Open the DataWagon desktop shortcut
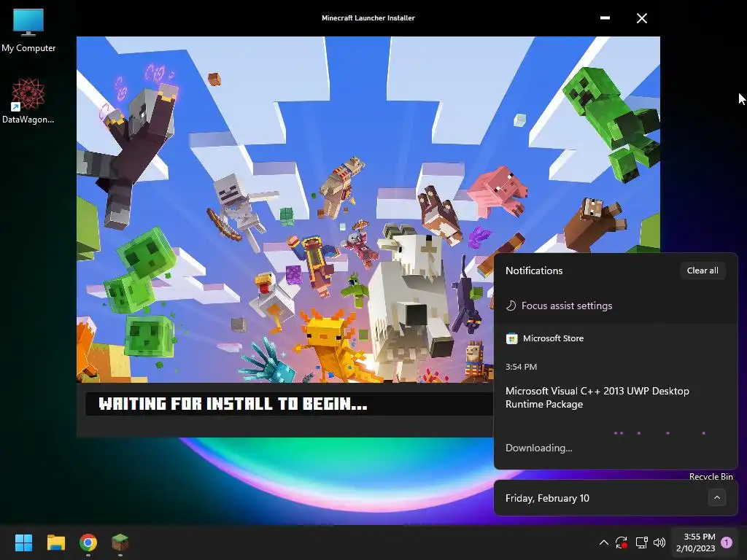Image resolution: width=747 pixels, height=560 pixels. [x=28, y=101]
